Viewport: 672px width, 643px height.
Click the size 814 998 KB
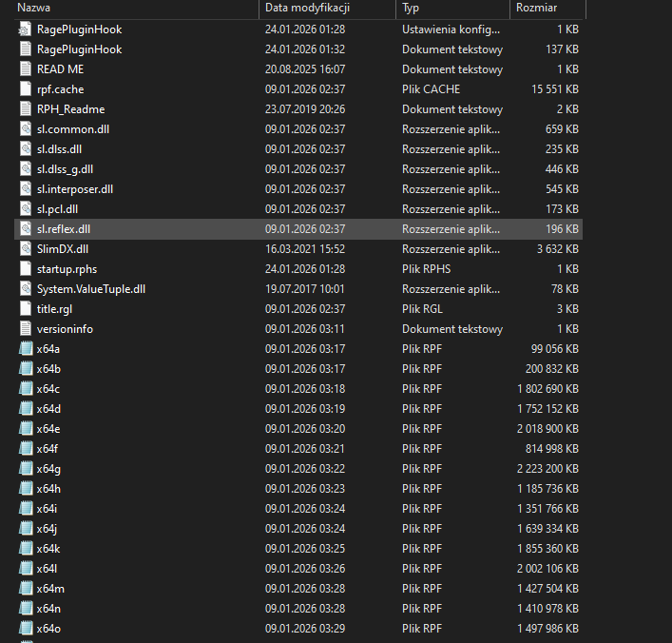coord(552,449)
